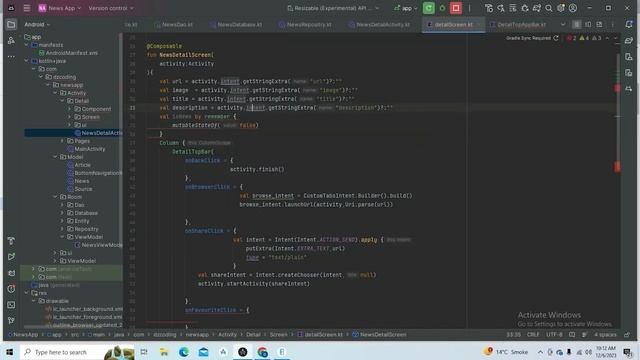The width and height of the screenshot is (640, 360).
Task: Open the Project tool window
Action: click(x=11, y=24)
